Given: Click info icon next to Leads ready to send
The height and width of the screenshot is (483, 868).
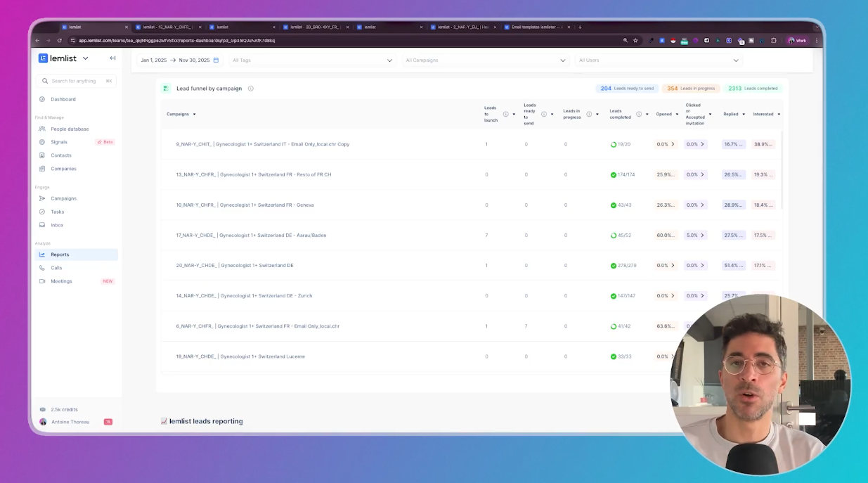Looking at the screenshot, I should [x=543, y=114].
